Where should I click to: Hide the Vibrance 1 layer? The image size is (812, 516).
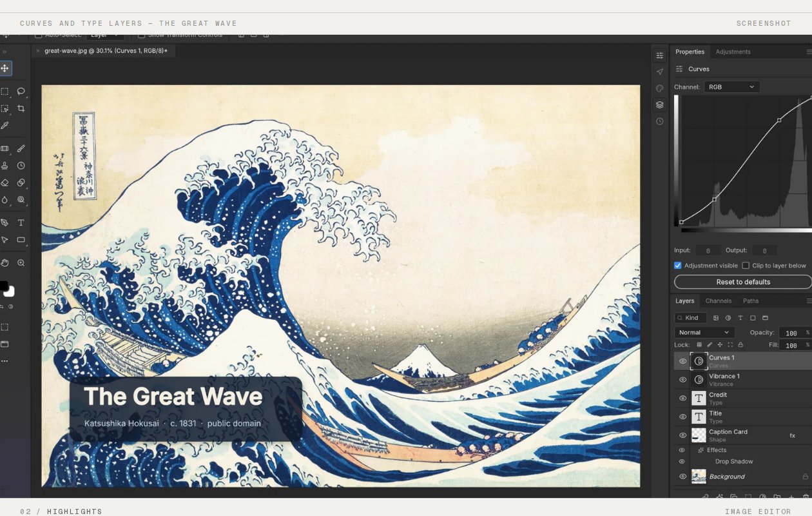(x=682, y=380)
